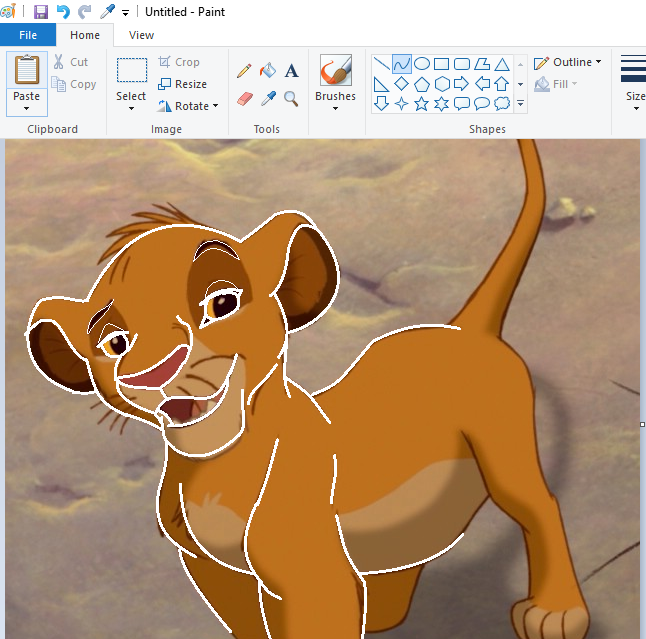Choose the Rectangle shape
This screenshot has width=646, height=639.
(442, 64)
